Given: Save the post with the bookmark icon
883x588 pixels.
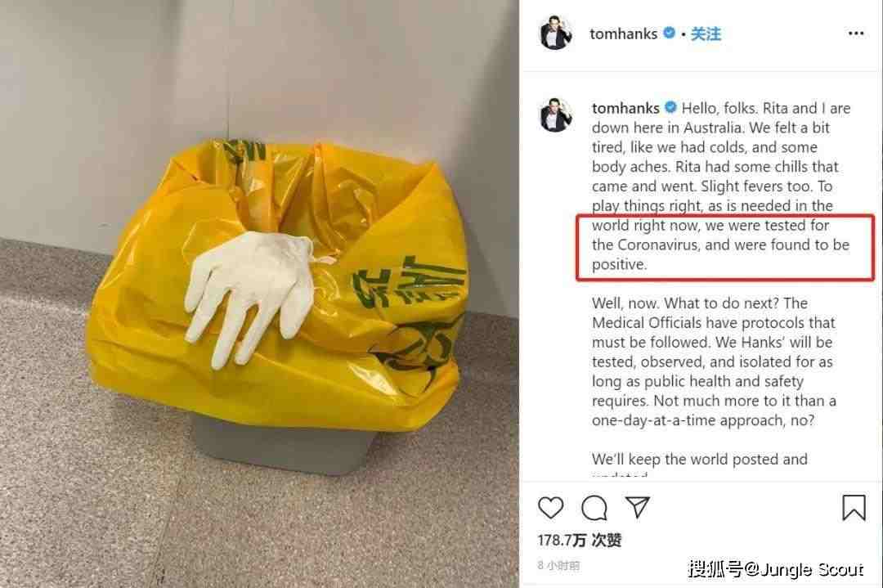Looking at the screenshot, I should click(x=854, y=507).
